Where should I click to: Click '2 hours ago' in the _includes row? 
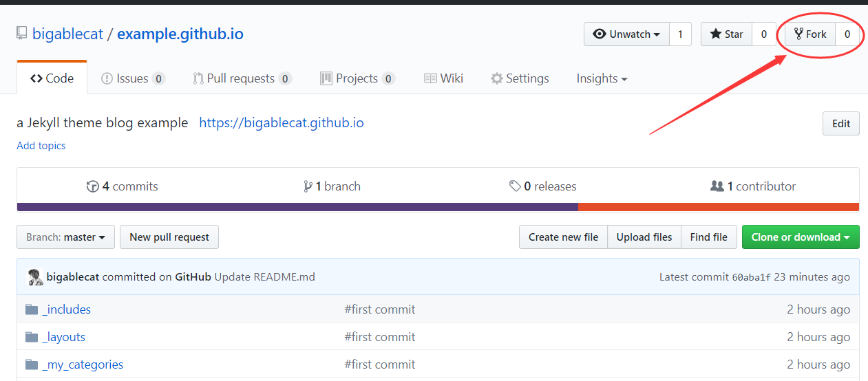pos(818,309)
